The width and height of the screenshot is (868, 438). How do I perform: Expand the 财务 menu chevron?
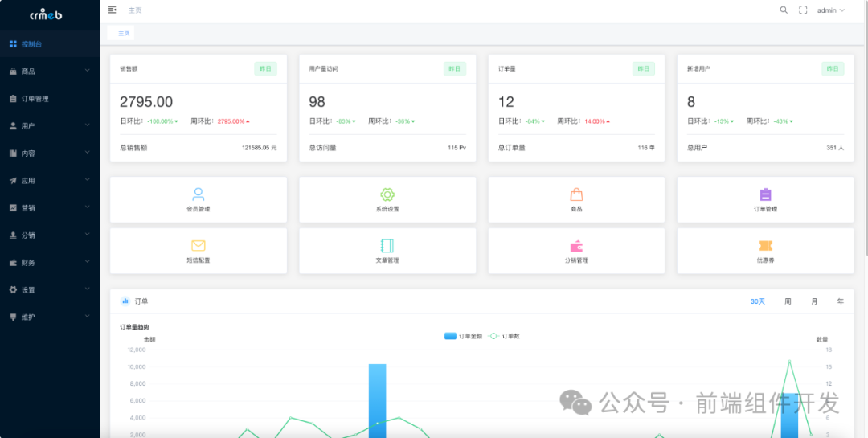pos(87,262)
